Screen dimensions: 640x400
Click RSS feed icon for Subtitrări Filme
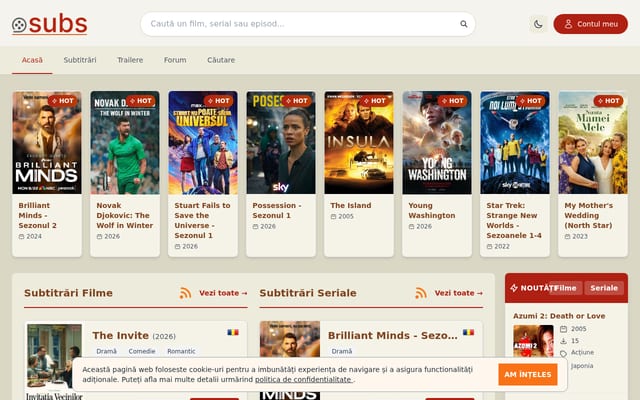click(185, 293)
